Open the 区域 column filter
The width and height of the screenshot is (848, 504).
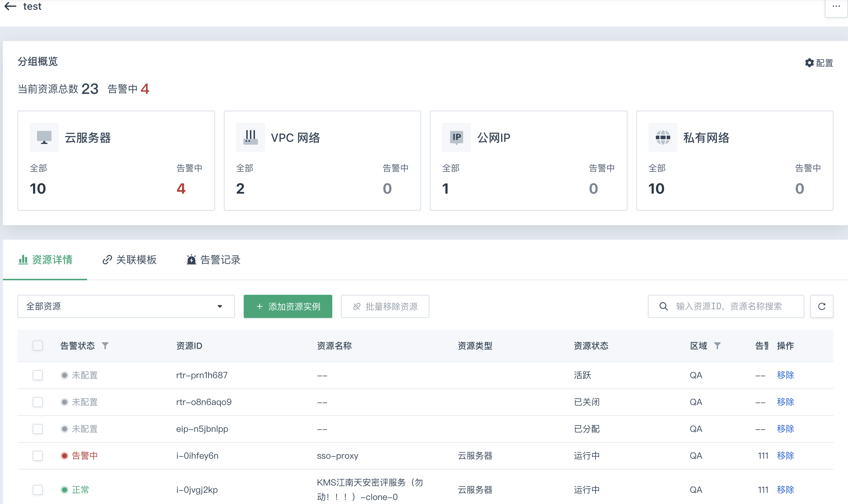(x=717, y=346)
